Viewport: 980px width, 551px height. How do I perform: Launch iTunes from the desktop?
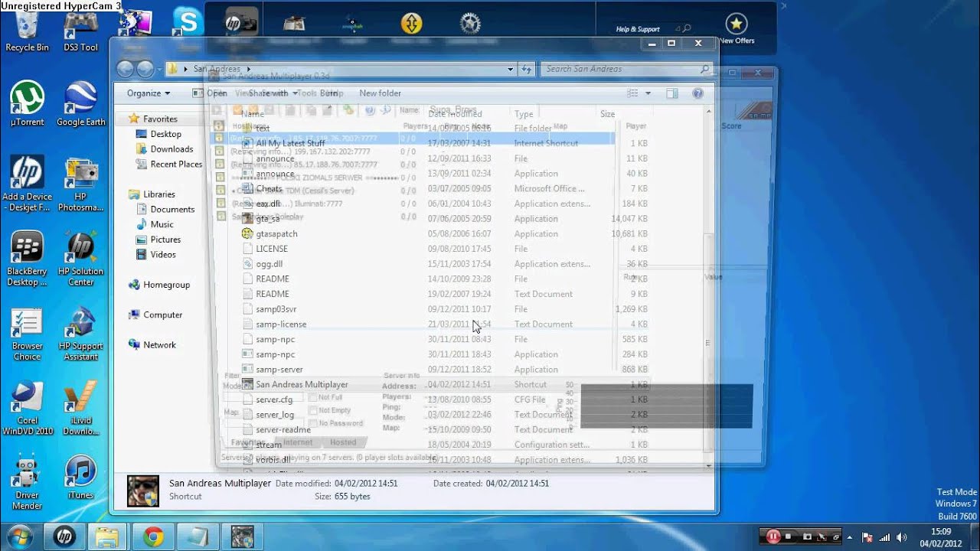(x=80, y=478)
